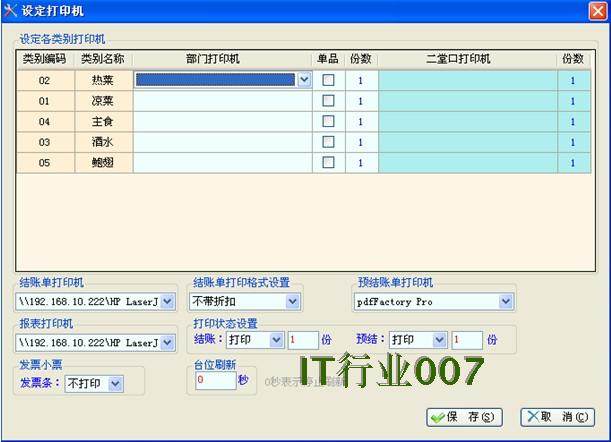This screenshot has height=442, width=611.
Task: Click the 取消(C) button
Action: click(558, 417)
